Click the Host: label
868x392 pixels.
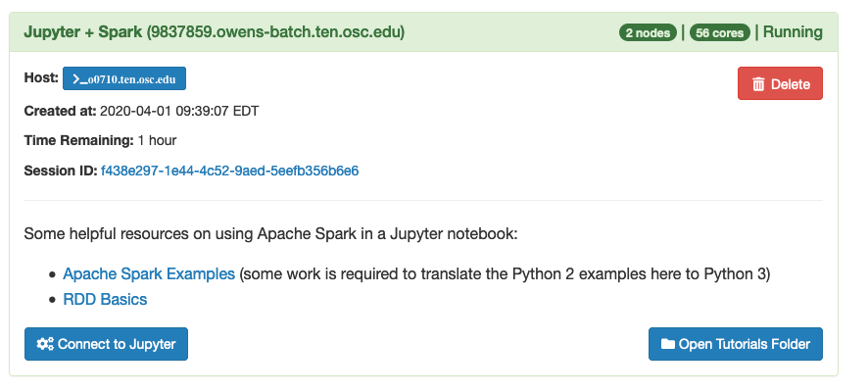pos(41,78)
